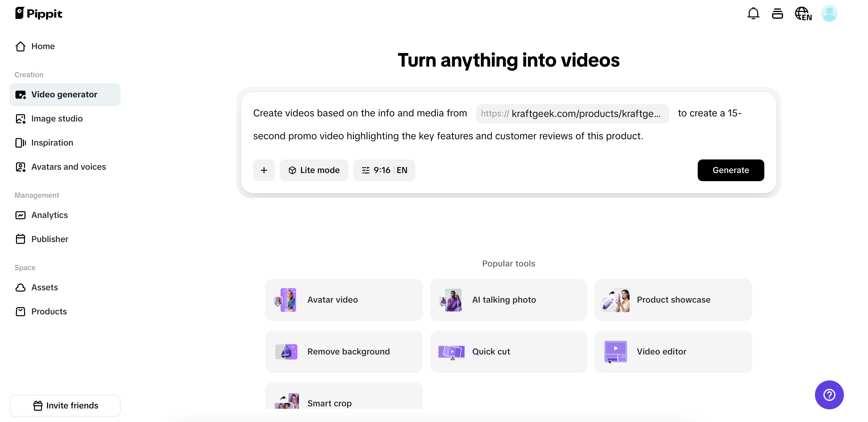The height and width of the screenshot is (422, 868).
Task: Edit the kraftgeek.com product URL field
Action: pyautogui.click(x=572, y=114)
